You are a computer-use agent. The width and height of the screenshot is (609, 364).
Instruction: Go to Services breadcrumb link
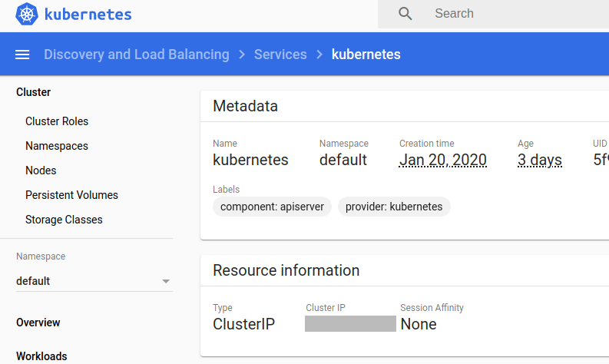[280, 55]
